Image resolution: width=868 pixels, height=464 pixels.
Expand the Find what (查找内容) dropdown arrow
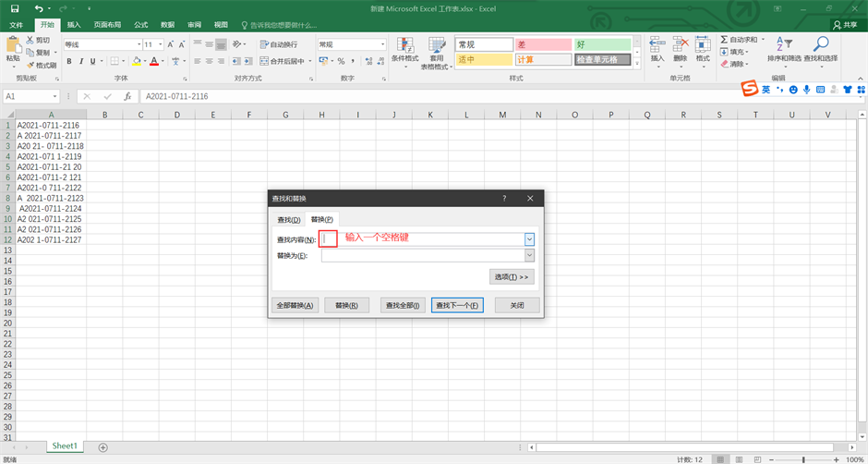(x=529, y=238)
